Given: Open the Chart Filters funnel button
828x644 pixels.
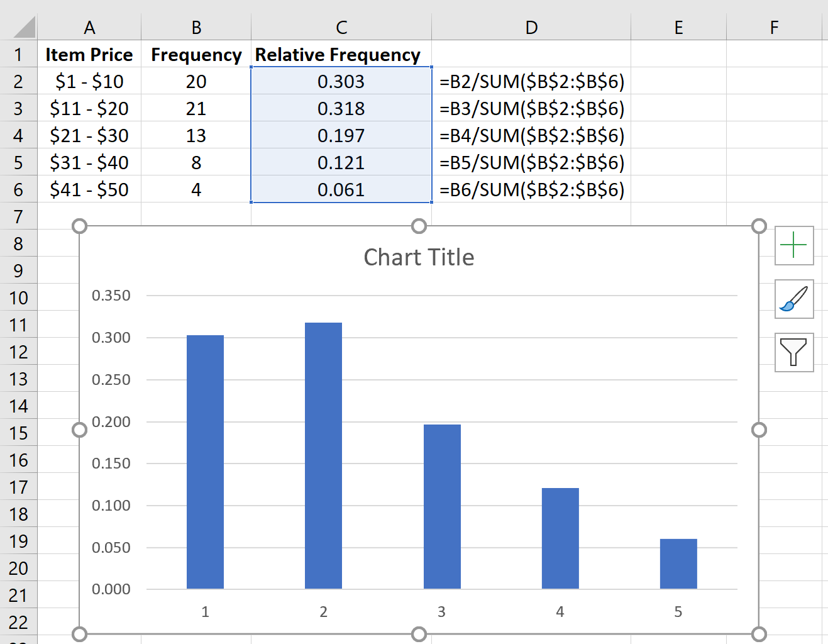Looking at the screenshot, I should click(x=794, y=352).
